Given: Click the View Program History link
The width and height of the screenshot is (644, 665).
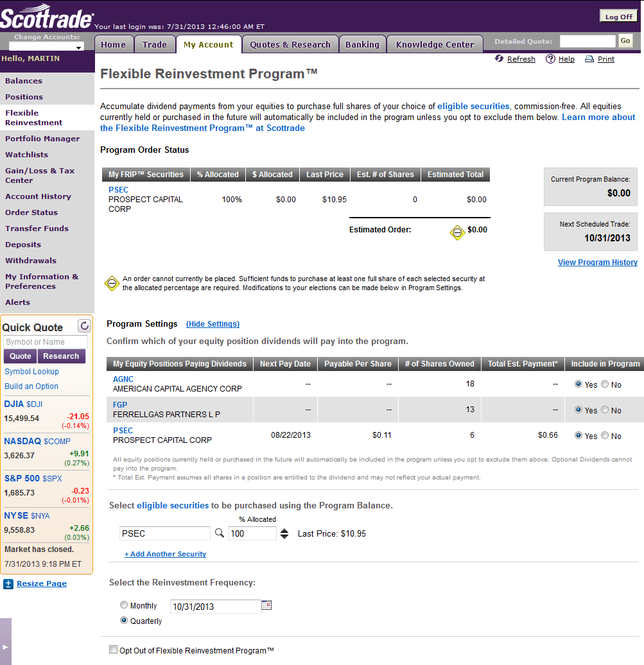Looking at the screenshot, I should (597, 262).
